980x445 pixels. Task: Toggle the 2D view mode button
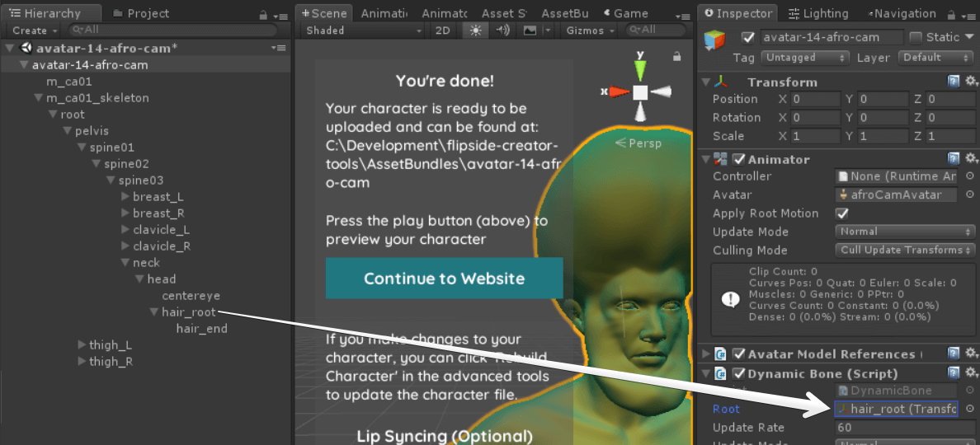442,30
